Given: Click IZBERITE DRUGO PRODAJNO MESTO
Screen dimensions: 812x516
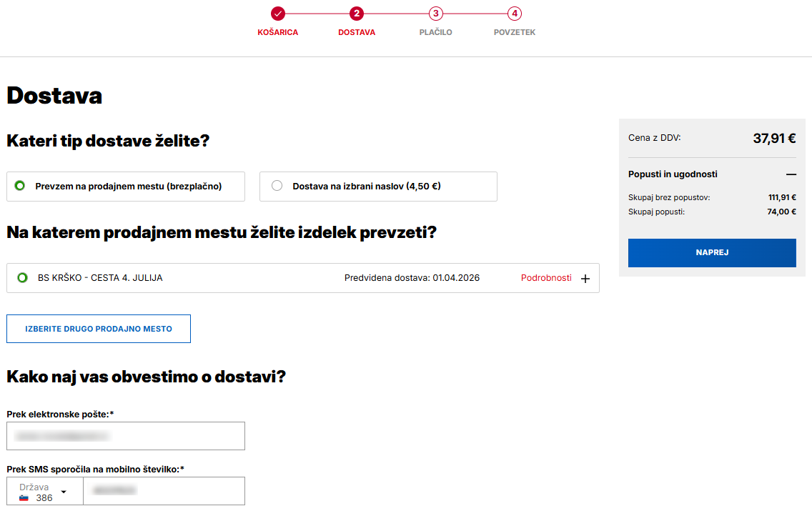Looking at the screenshot, I should coord(98,329).
